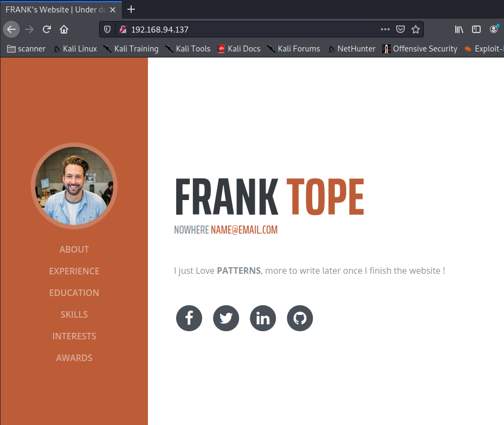Open the Kali Linux bookmark

coord(75,49)
